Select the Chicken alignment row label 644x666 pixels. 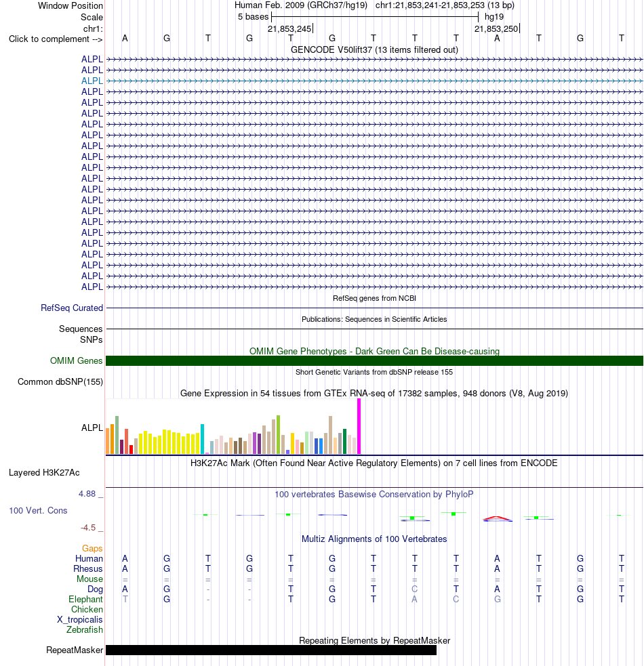(x=87, y=610)
